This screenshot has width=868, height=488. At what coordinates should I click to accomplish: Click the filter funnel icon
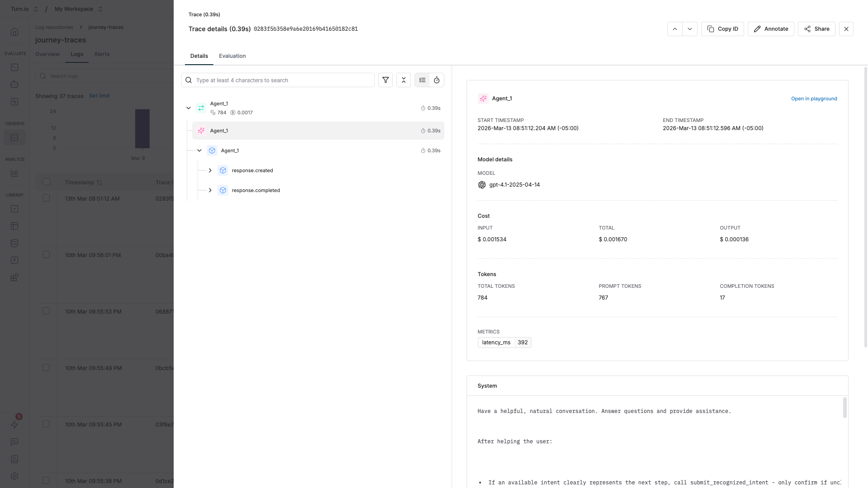pos(385,80)
